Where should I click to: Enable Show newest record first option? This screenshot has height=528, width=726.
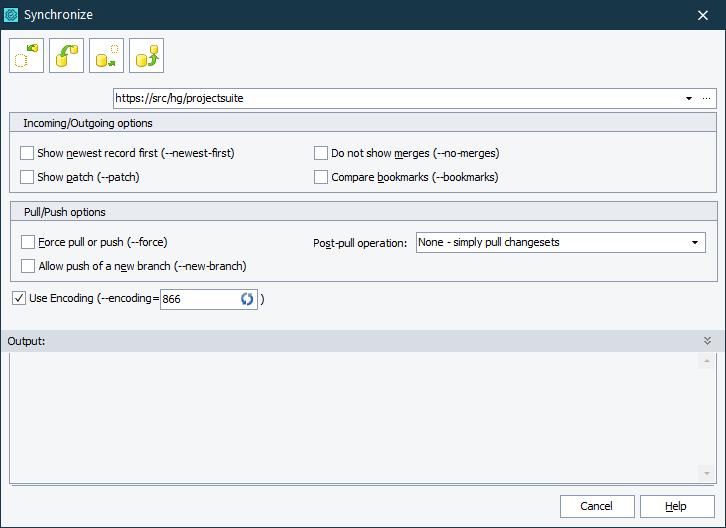click(27, 154)
